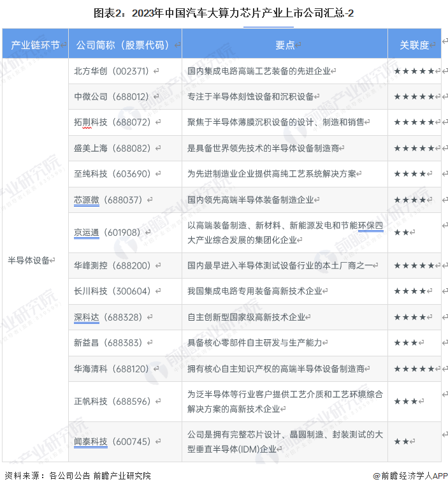Click text 拥有核心自主知识产权的高端半导体设备制造商
Viewport: 448px width, 489px height.
point(275,369)
